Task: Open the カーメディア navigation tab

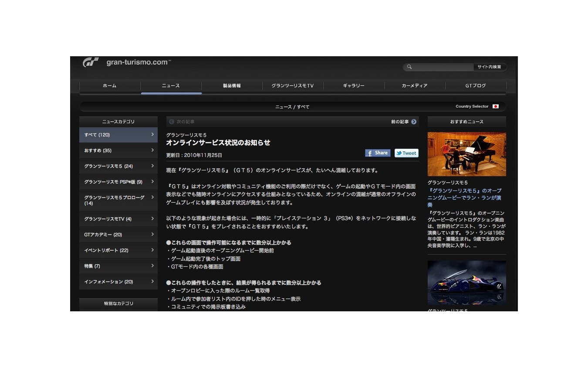Action: click(x=415, y=86)
